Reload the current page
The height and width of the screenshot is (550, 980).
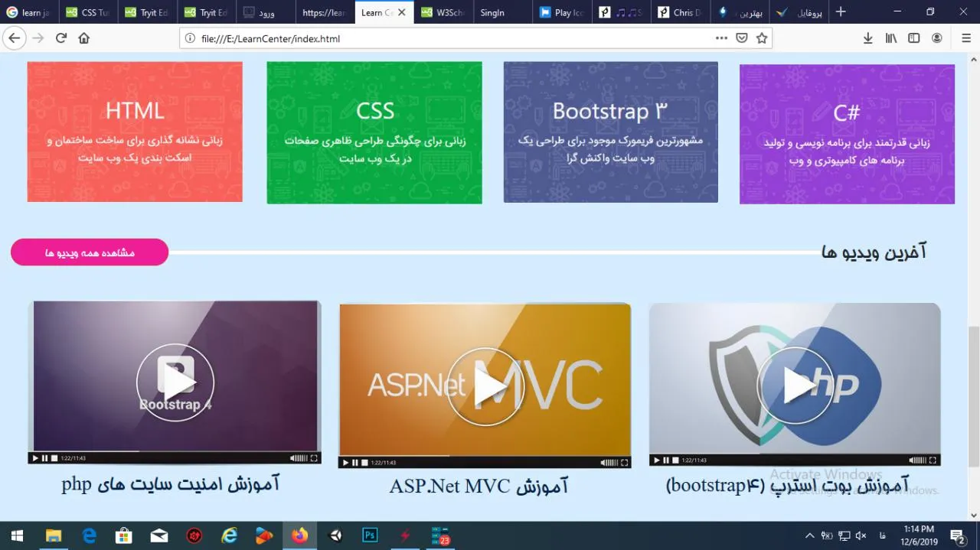pyautogui.click(x=61, y=38)
